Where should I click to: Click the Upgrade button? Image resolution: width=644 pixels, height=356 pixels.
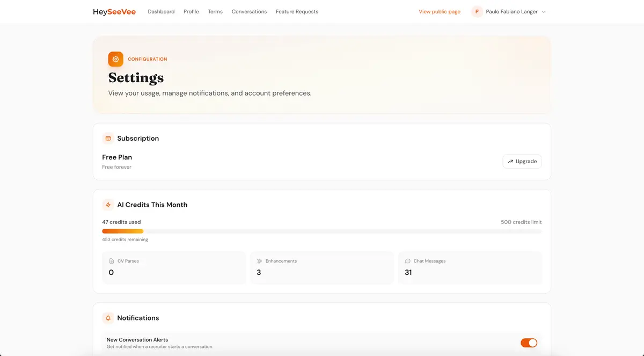coord(522,161)
